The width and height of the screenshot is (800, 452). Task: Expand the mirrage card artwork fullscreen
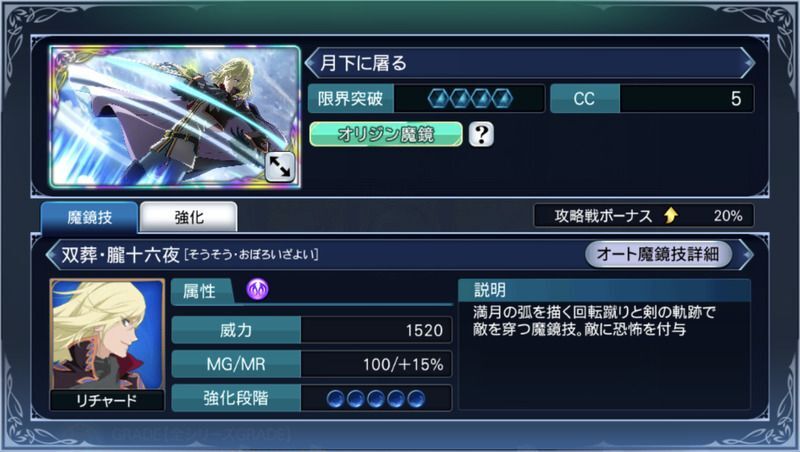(x=280, y=167)
